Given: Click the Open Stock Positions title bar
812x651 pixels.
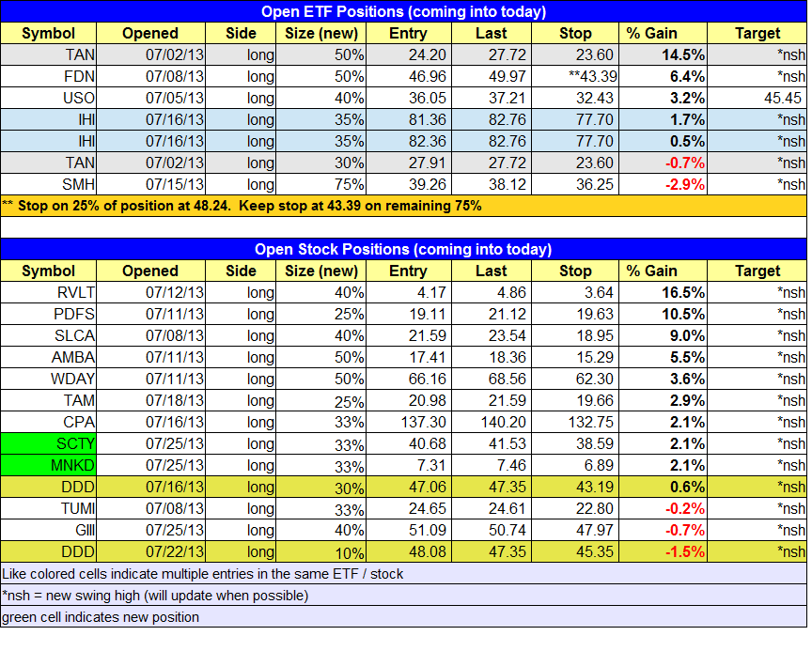Looking at the screenshot, I should (403, 249).
